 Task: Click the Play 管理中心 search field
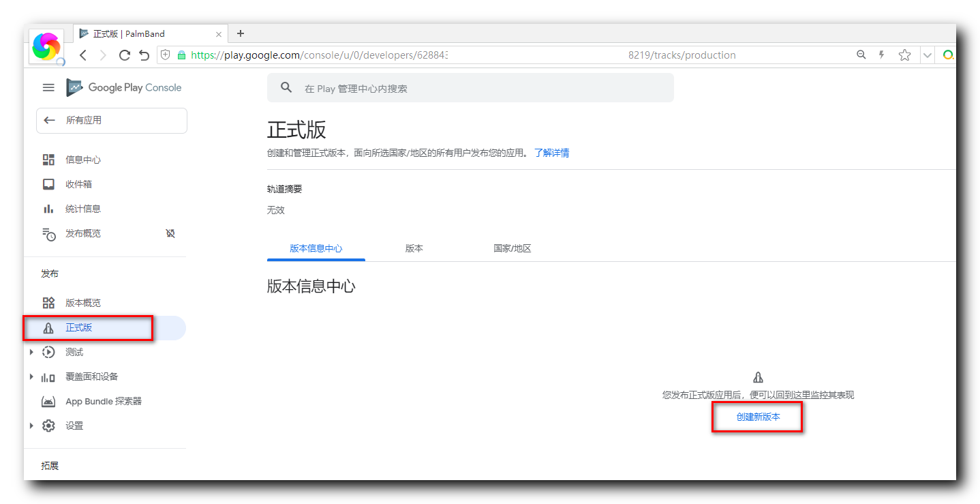[470, 88]
